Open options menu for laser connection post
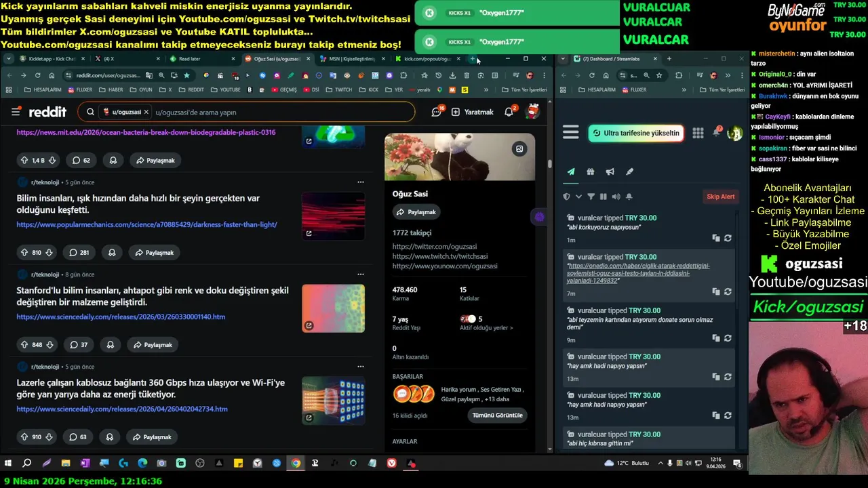 pyautogui.click(x=361, y=366)
